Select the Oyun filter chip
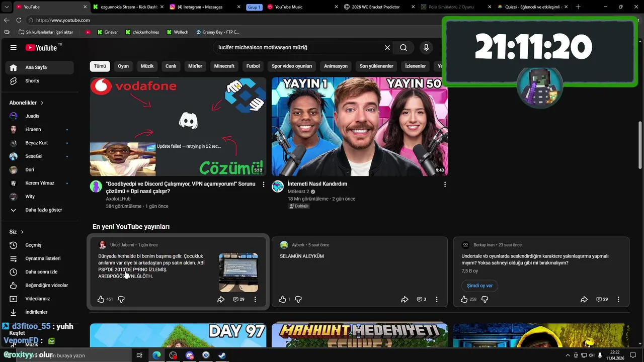644x362 pixels. point(123,66)
